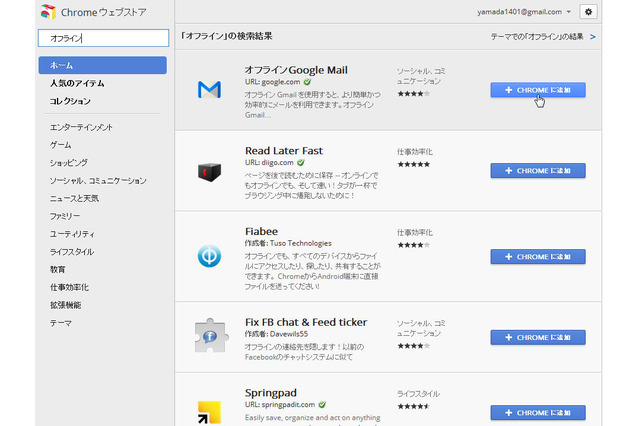The width and height of the screenshot is (640, 426).
Task: Click the star rating for Fiabee
Action: click(413, 245)
